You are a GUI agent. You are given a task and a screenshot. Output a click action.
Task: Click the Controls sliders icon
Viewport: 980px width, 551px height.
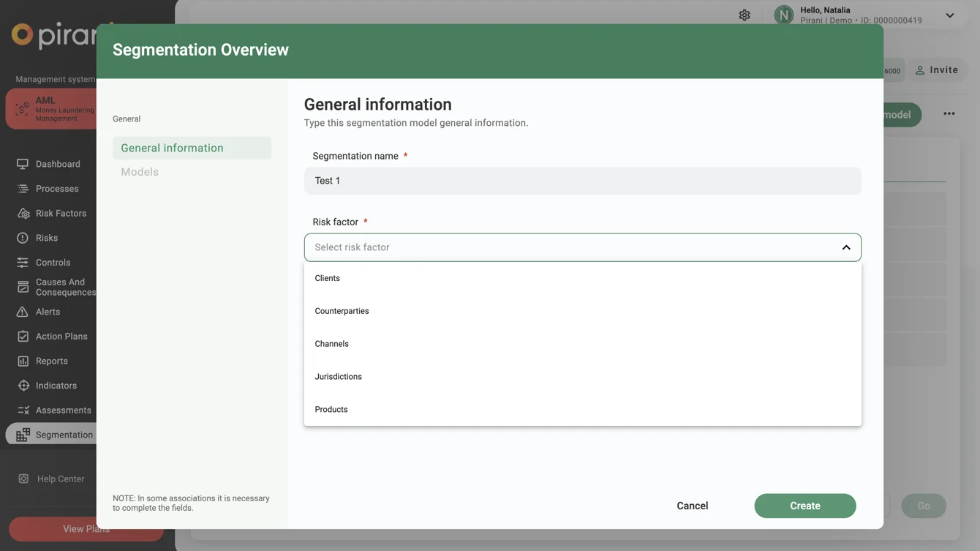[23, 263]
